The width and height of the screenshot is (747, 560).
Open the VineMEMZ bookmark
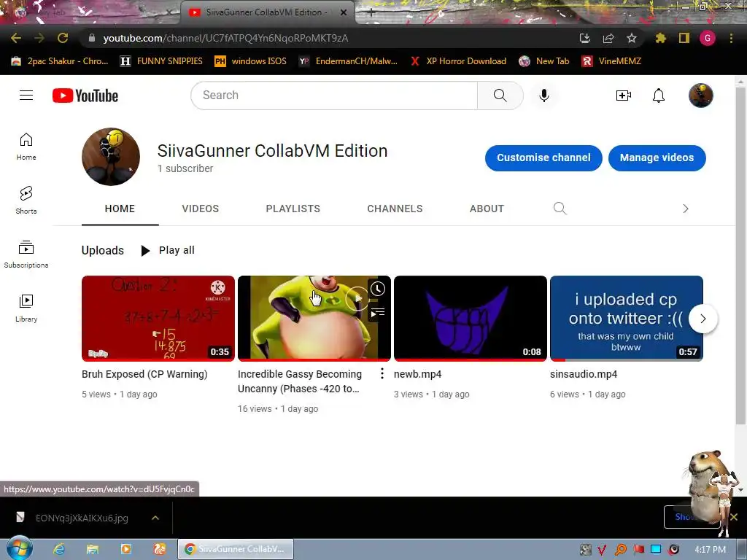click(x=611, y=61)
